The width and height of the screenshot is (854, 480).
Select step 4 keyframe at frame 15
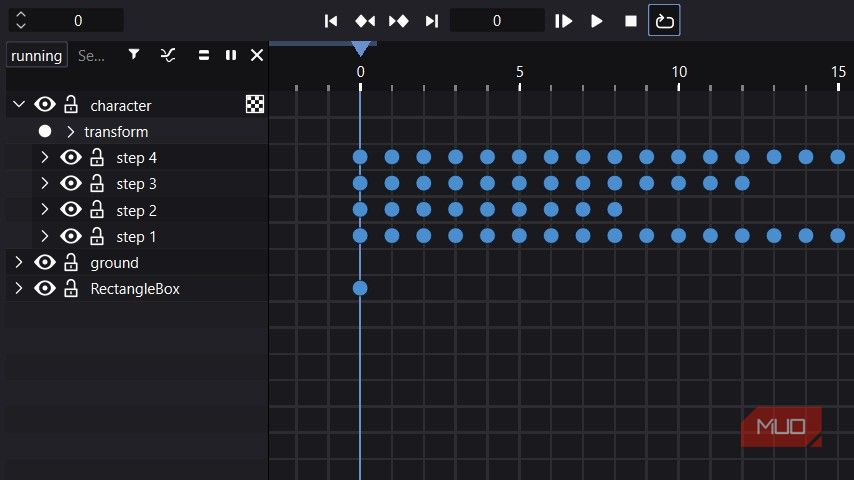click(x=838, y=157)
